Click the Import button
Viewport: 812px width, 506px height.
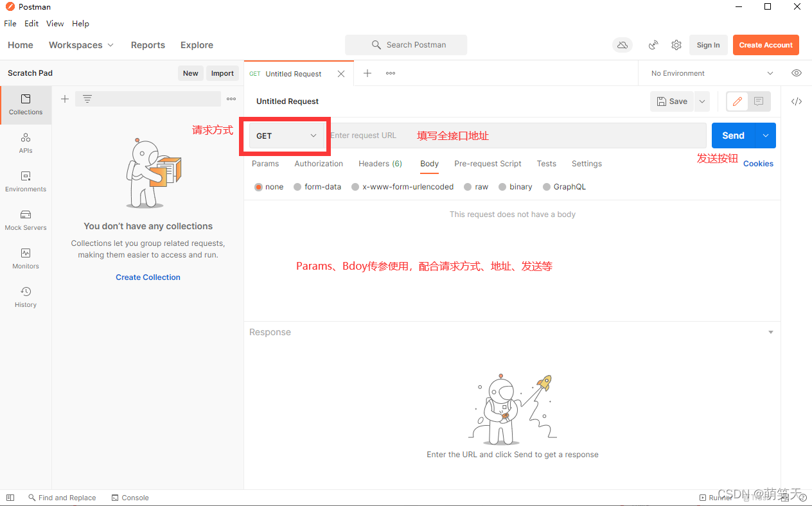(x=222, y=73)
